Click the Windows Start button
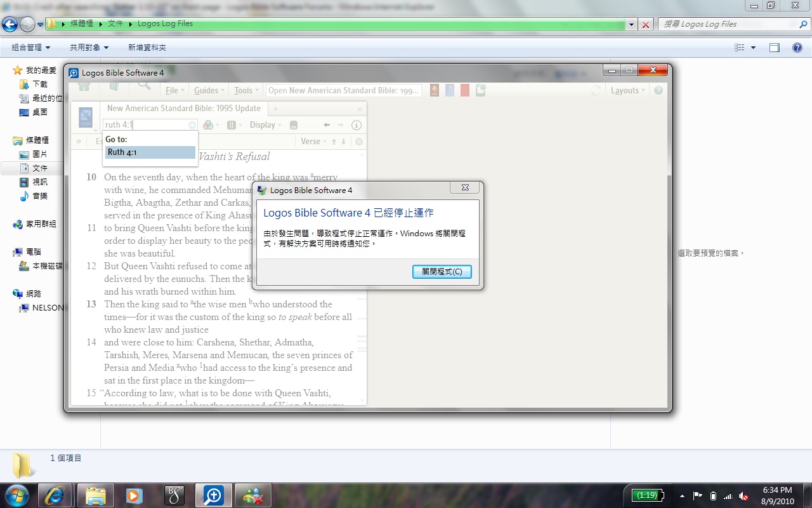 (17, 494)
